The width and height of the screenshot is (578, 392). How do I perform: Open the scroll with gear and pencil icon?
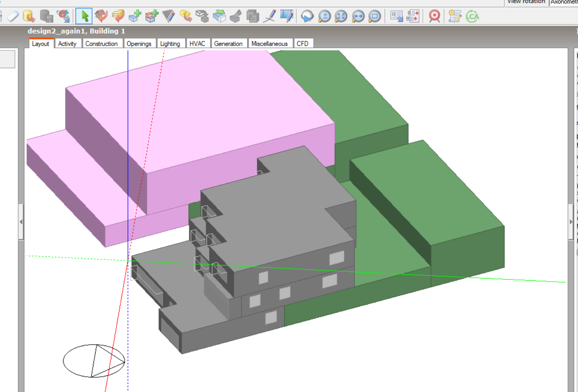coord(455,17)
